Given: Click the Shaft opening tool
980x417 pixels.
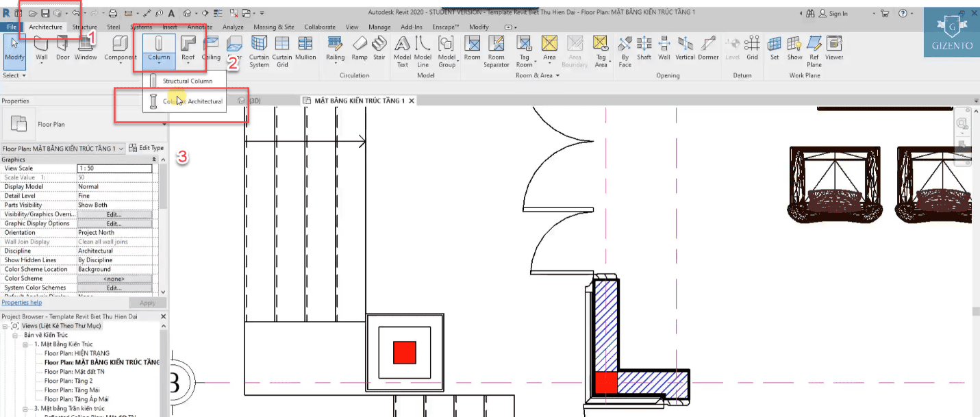Looking at the screenshot, I should [x=644, y=48].
